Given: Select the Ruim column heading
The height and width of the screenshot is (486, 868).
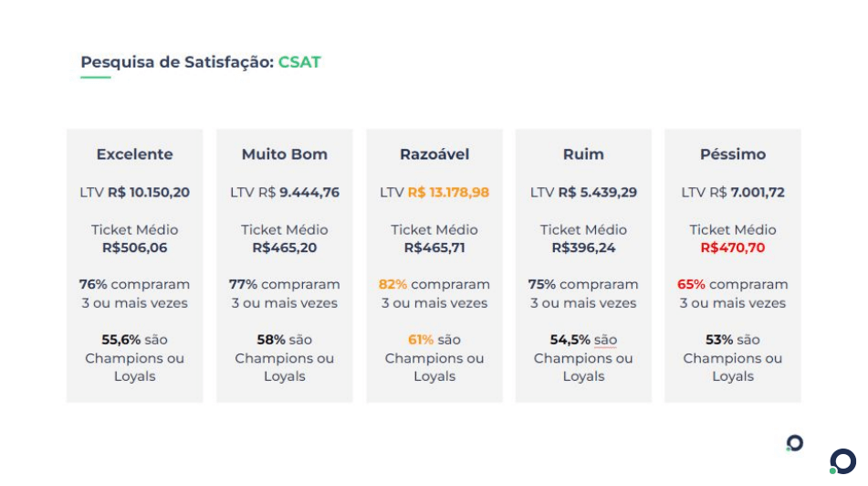Looking at the screenshot, I should point(583,154).
